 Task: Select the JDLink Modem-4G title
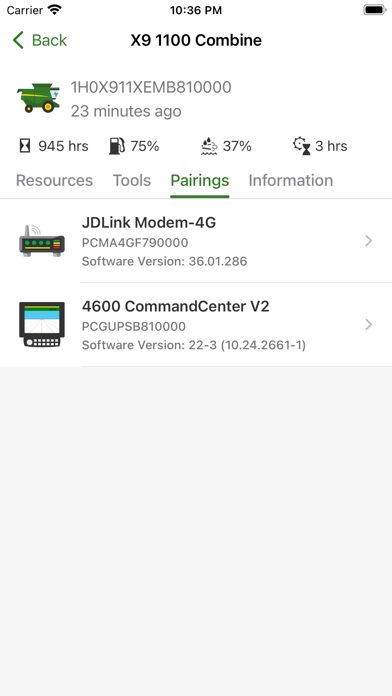(149, 222)
